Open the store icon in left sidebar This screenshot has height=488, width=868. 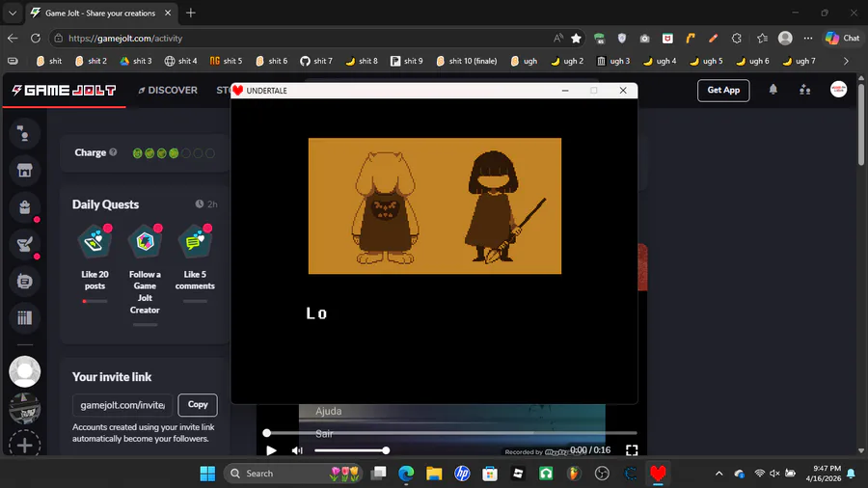coord(24,171)
